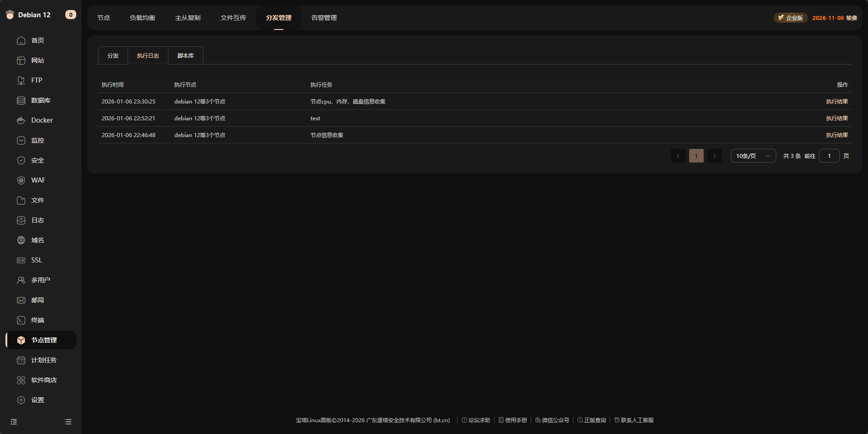Open the sidebar menu list icon
The height and width of the screenshot is (434, 868).
[x=68, y=422]
